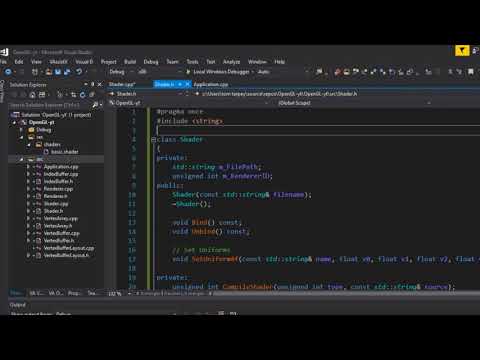Image resolution: width=480 pixels, height=360 pixels.
Task: Click the Save toolbar icon
Action: tap(58, 72)
